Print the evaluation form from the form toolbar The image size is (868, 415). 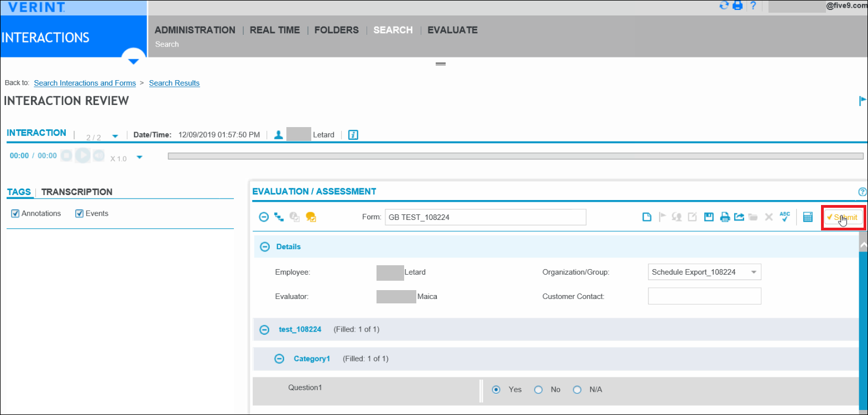click(x=725, y=217)
